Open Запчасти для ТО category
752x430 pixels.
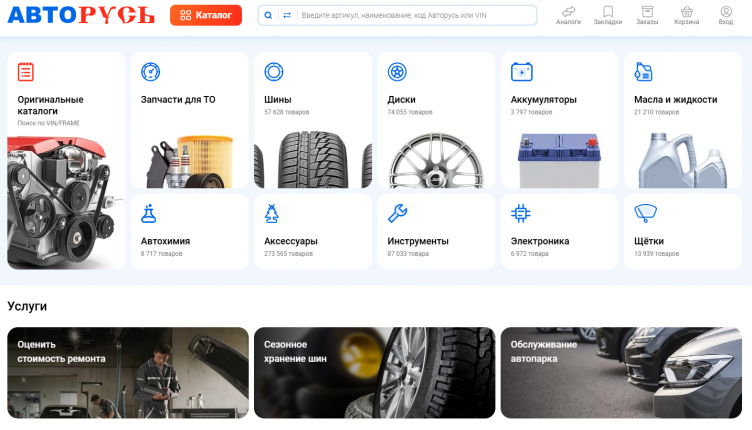click(x=189, y=120)
